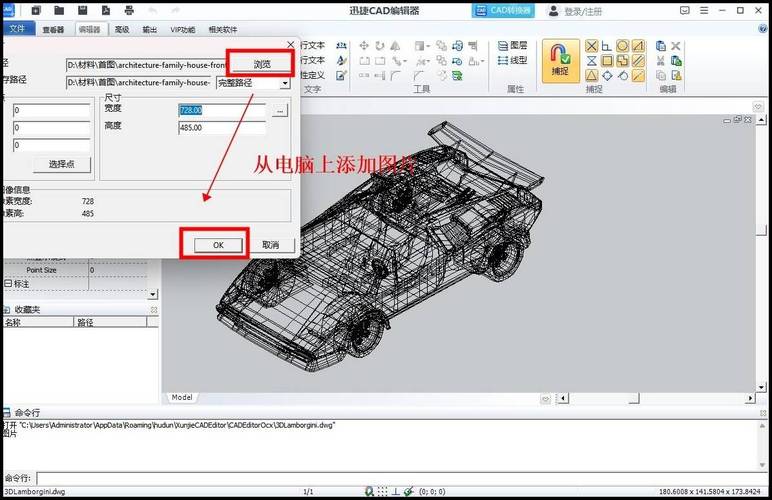The height and width of the screenshot is (500, 772).
Task: Click the 浏览 (Browse) button
Action: (261, 64)
